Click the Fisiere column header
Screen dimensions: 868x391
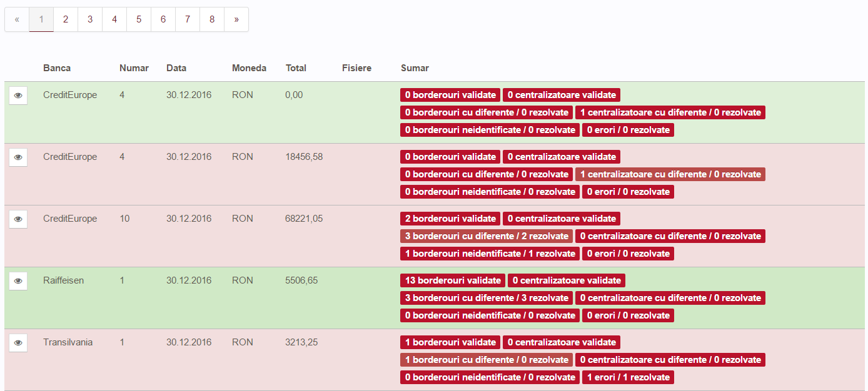tap(356, 68)
